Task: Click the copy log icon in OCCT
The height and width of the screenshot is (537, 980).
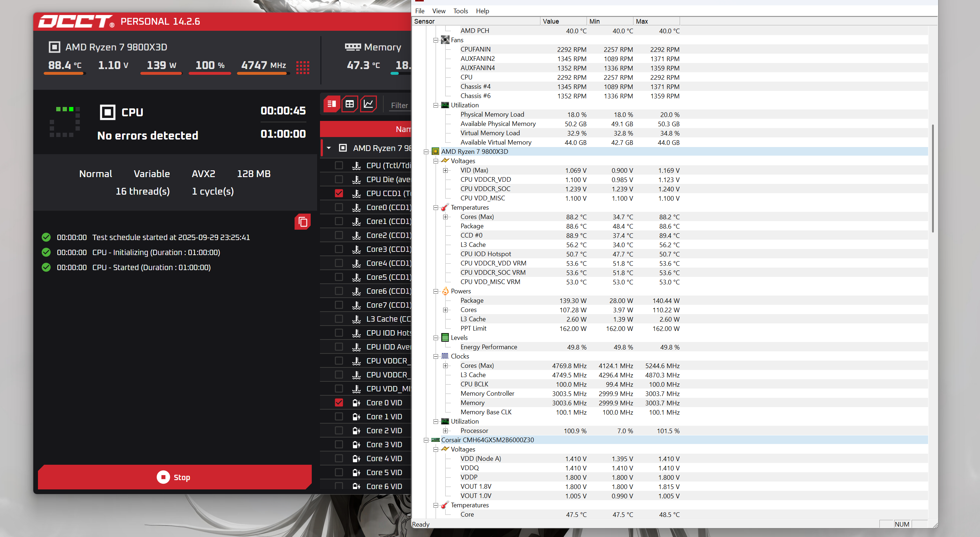Action: (302, 222)
